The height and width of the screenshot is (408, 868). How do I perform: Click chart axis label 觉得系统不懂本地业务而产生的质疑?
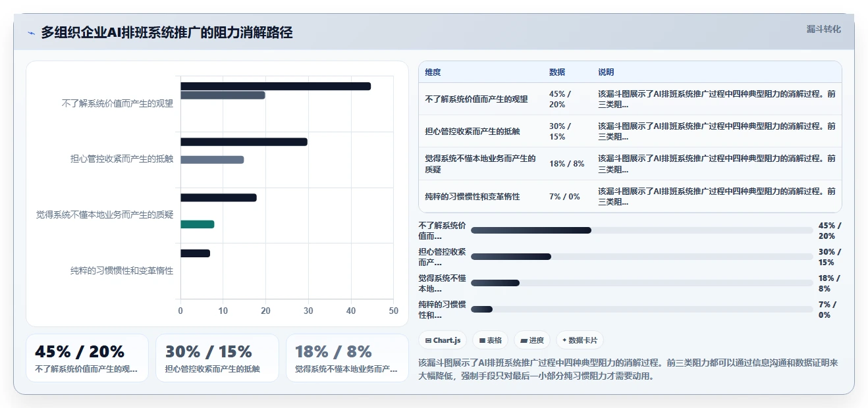[x=105, y=215]
